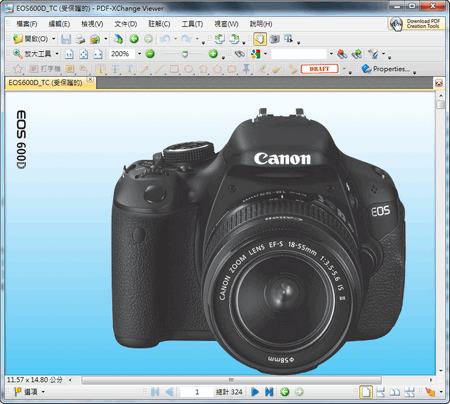Select the Snapshot camera tool
Screen dimensions: 450x404
(275, 39)
